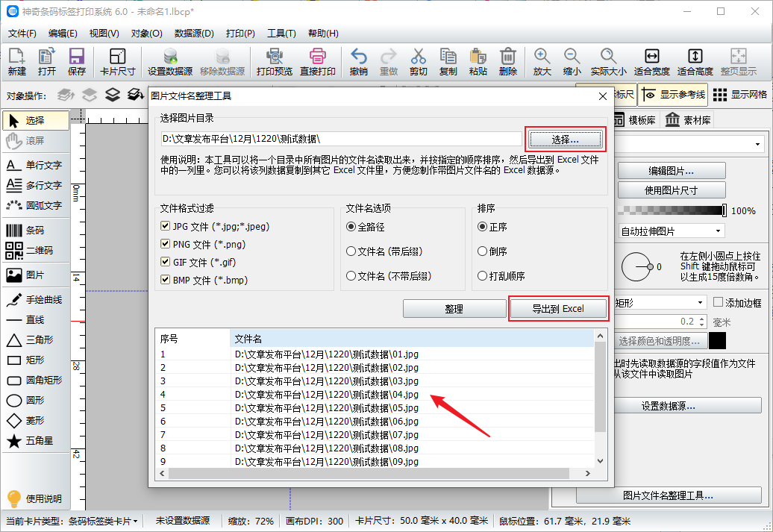Click the 撤销 undo icon
This screenshot has width=773, height=532.
[358, 62]
